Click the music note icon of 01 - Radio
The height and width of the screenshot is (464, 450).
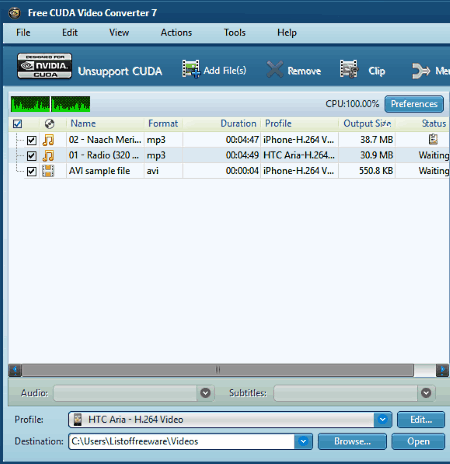click(48, 155)
